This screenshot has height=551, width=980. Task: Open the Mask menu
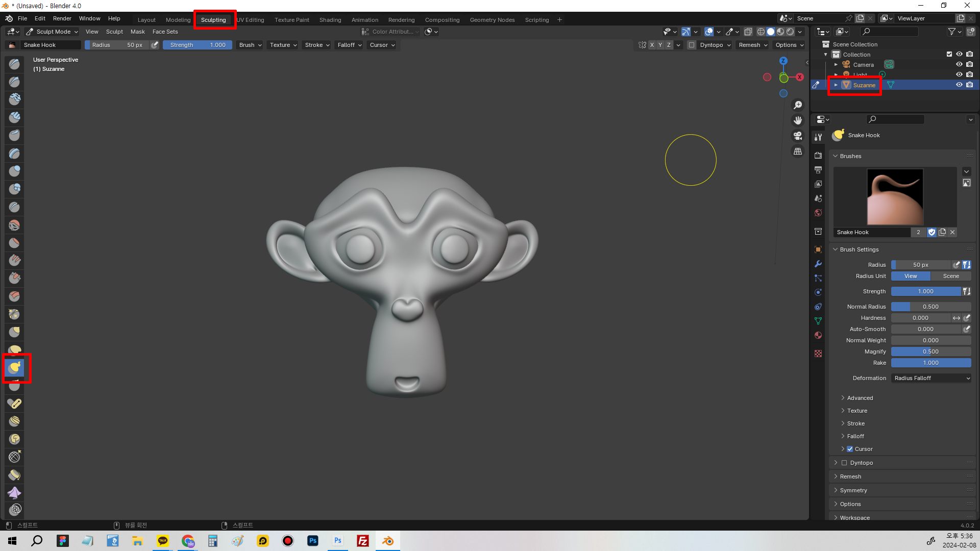(x=137, y=32)
